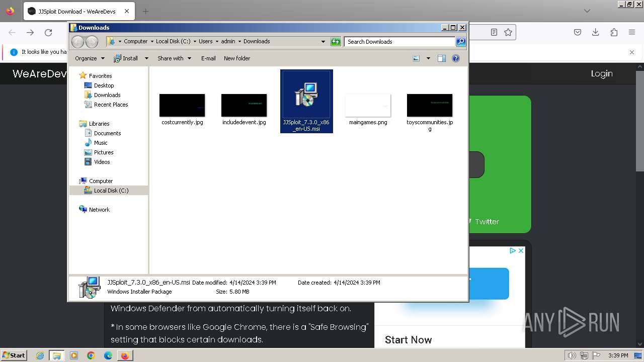644x362 pixels.
Task: Open Internet Explorer from the taskbar
Action: [x=40, y=355]
